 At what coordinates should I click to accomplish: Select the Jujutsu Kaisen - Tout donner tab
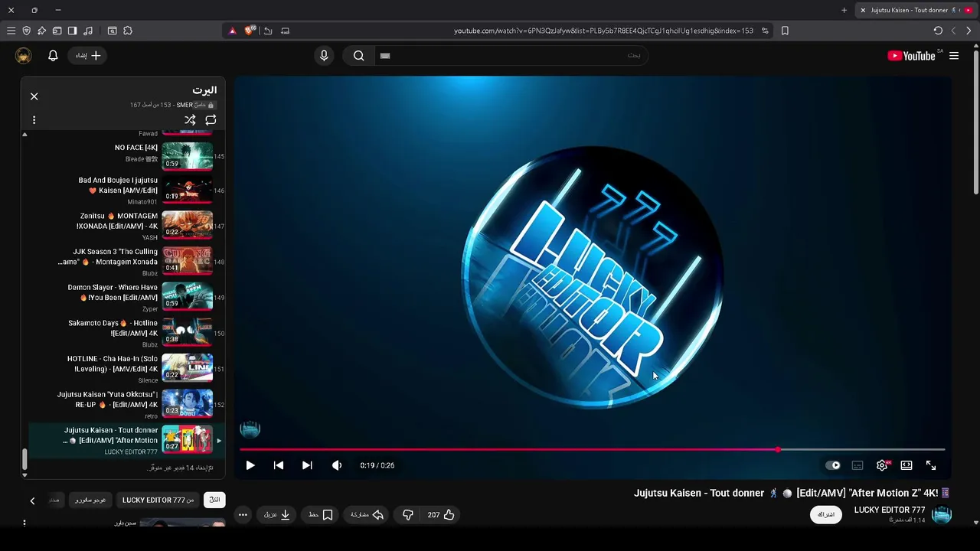click(x=916, y=10)
